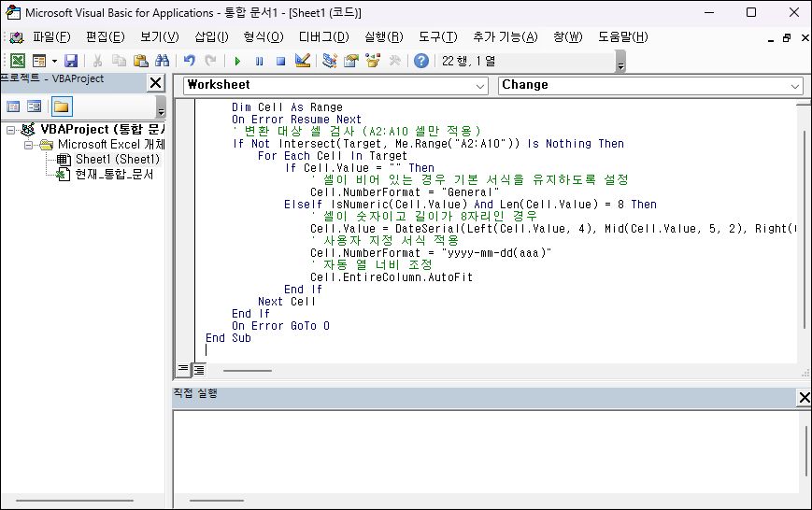Viewport: 812px width, 510px height.
Task: Click View Object icon in Project pane
Action: [35, 106]
